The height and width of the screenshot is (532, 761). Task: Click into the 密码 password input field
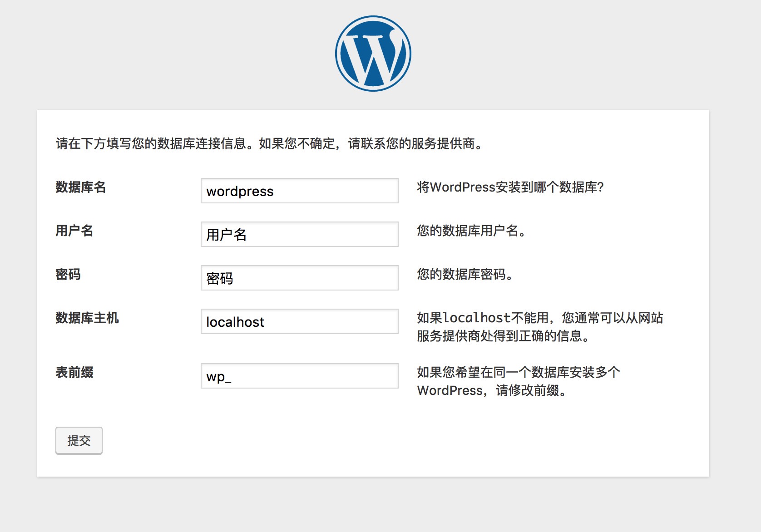(300, 278)
